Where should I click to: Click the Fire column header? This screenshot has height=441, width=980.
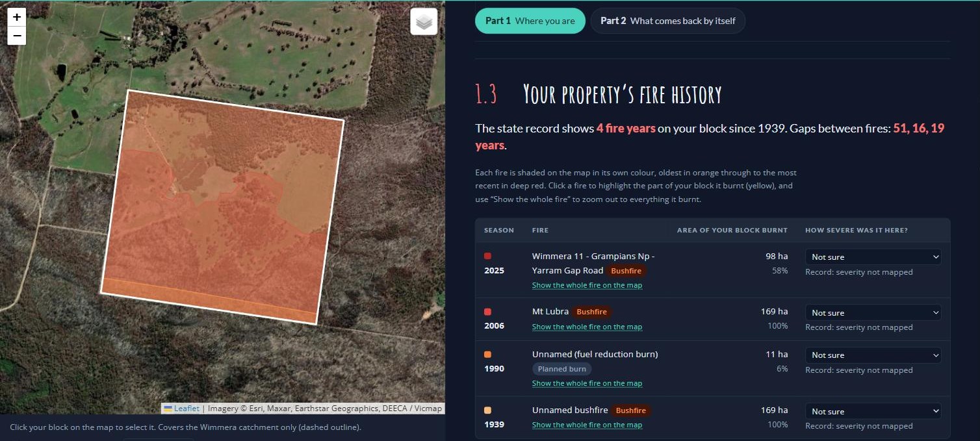(x=540, y=231)
